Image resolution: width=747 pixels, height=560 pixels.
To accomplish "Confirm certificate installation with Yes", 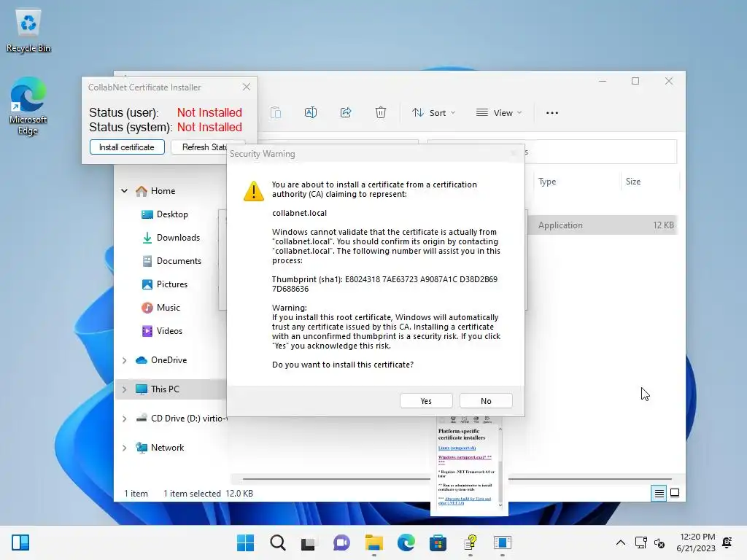I will click(426, 401).
